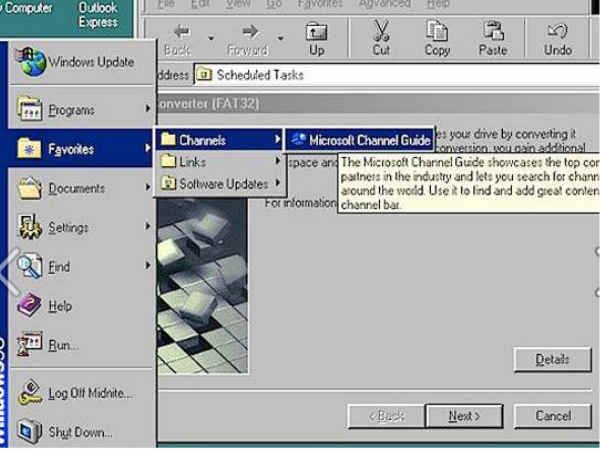The width and height of the screenshot is (600, 450).
Task: Click the Details button in the converter wizard
Action: pyautogui.click(x=552, y=359)
